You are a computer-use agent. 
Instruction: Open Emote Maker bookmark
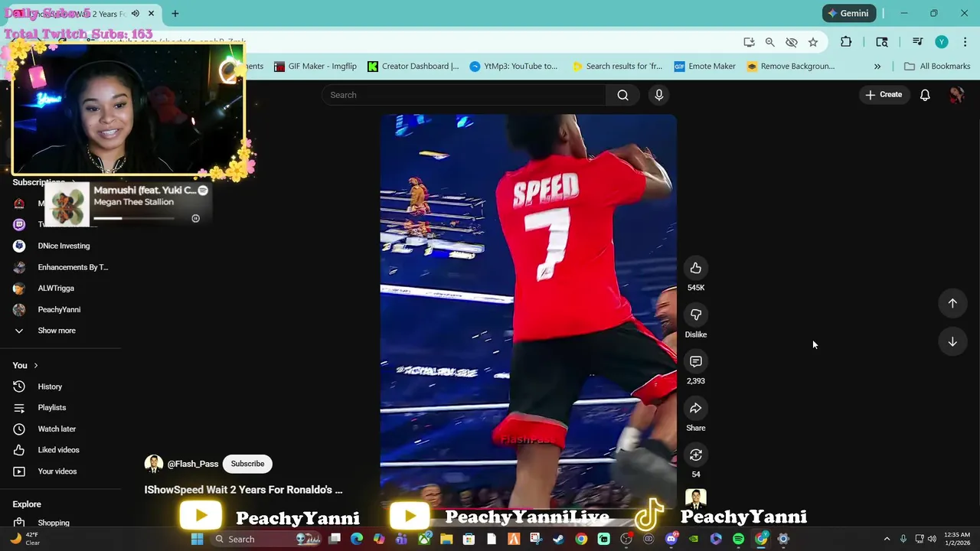pyautogui.click(x=705, y=67)
